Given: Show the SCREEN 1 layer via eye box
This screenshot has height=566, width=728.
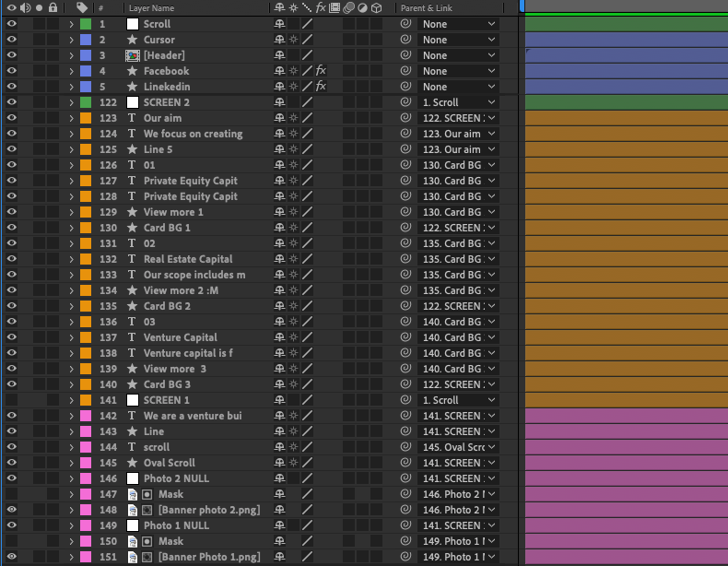Looking at the screenshot, I should pos(11,400).
